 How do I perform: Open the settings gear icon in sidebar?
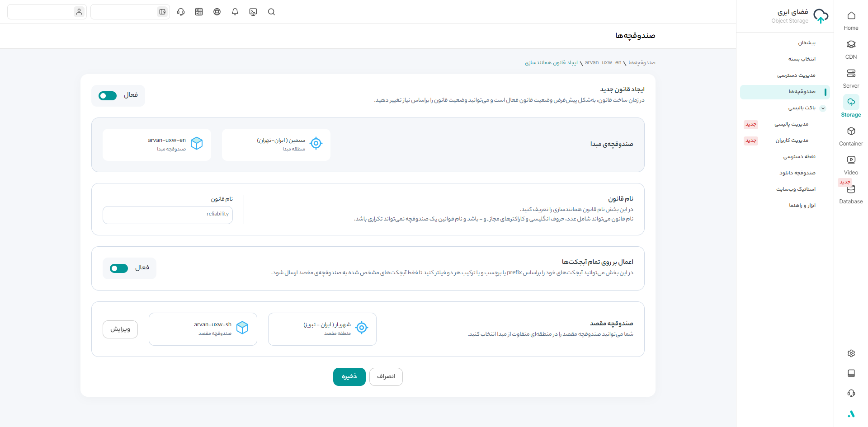coord(851,353)
